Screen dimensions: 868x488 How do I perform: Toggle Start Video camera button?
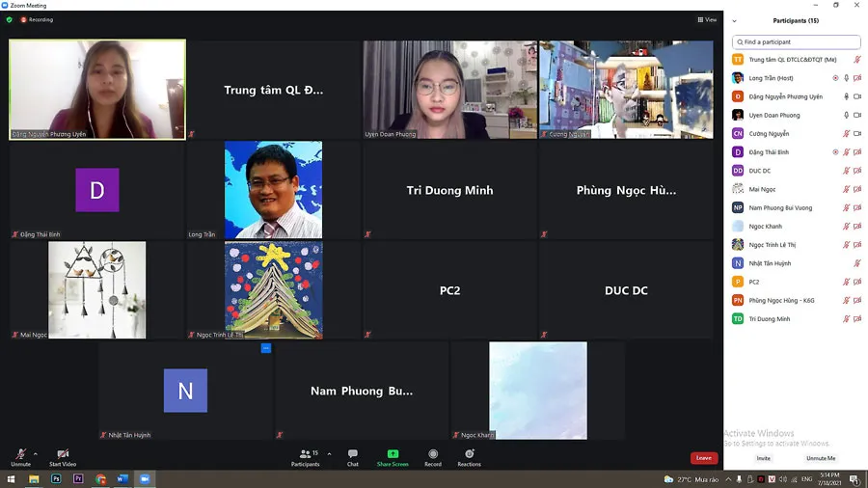click(x=63, y=454)
